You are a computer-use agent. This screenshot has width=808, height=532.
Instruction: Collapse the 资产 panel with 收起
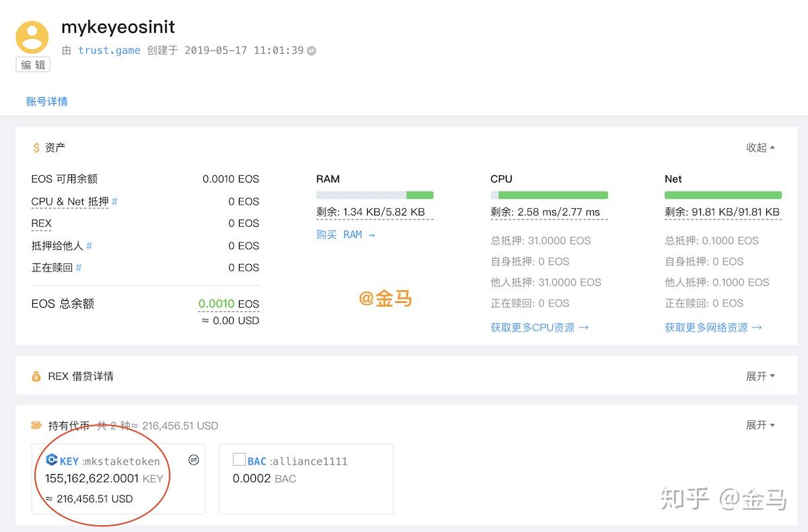(760, 147)
